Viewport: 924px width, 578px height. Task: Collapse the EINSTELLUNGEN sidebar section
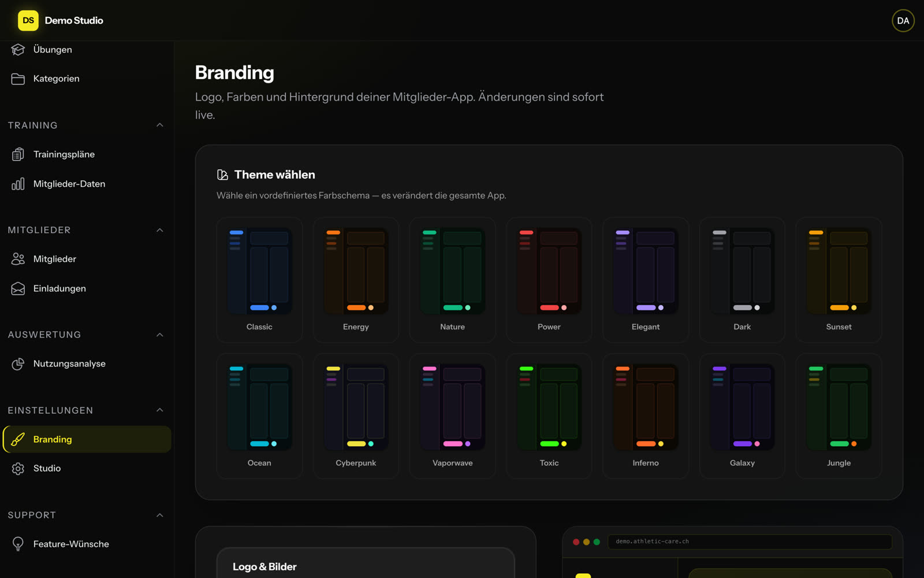click(x=160, y=410)
